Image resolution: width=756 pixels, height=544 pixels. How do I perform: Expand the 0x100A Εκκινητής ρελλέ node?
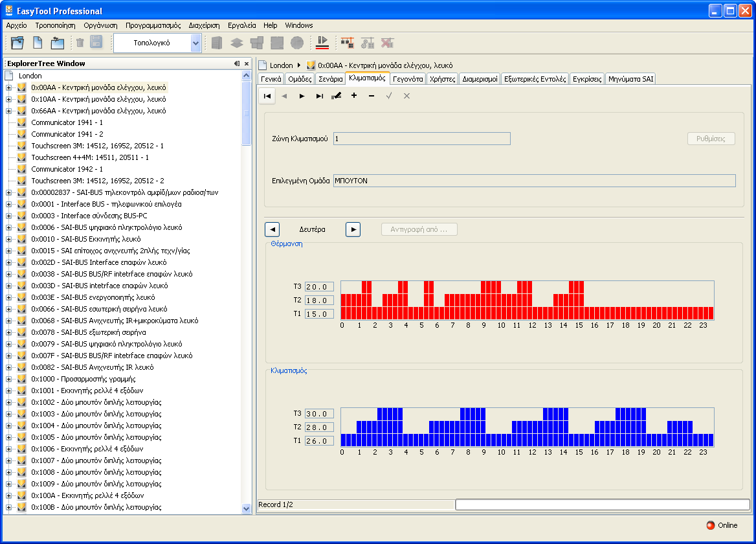coord(8,496)
